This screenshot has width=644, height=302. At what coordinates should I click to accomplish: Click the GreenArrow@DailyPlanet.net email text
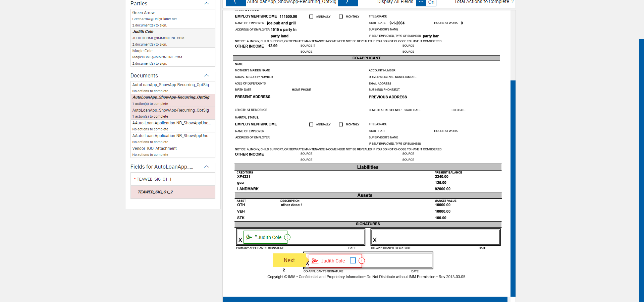[x=154, y=19]
